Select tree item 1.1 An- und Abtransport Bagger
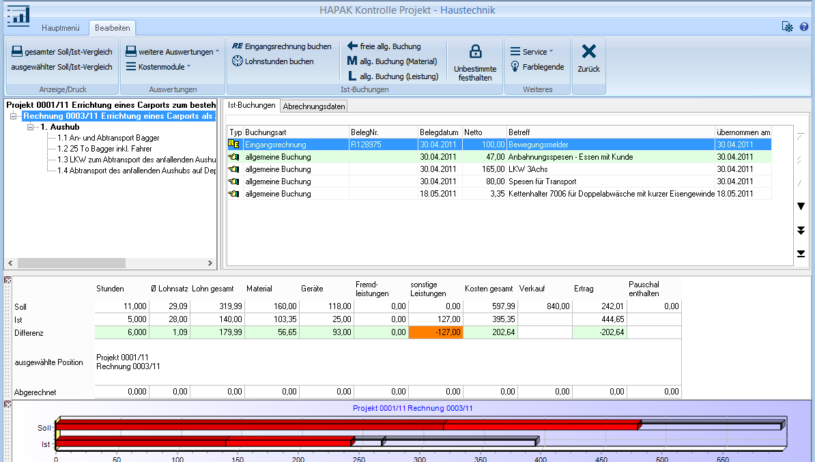The height and width of the screenshot is (462, 815). point(108,138)
